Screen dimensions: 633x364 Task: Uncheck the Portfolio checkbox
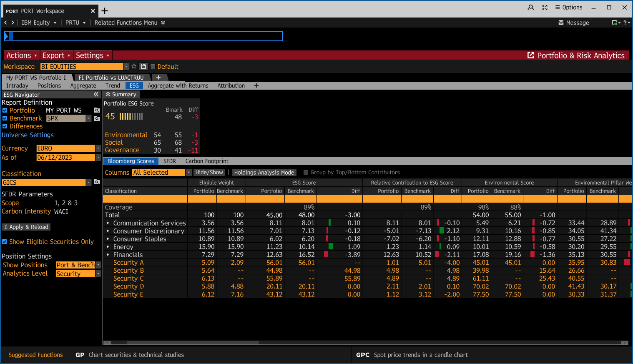[x=5, y=110]
